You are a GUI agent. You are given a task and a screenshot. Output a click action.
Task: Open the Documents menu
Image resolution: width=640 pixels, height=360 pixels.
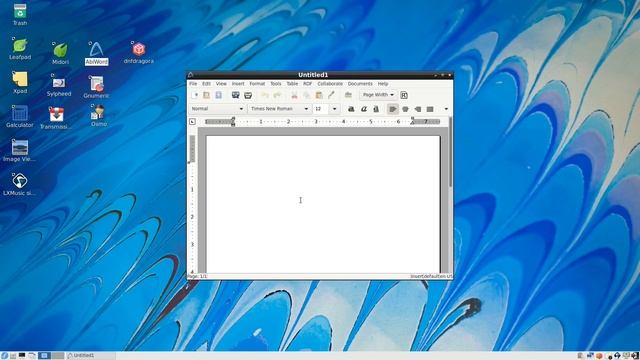pyautogui.click(x=360, y=84)
